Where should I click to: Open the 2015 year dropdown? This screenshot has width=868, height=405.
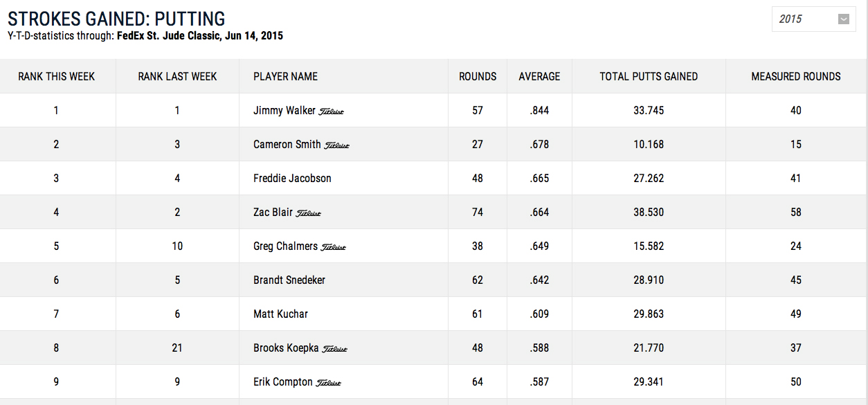(813, 19)
